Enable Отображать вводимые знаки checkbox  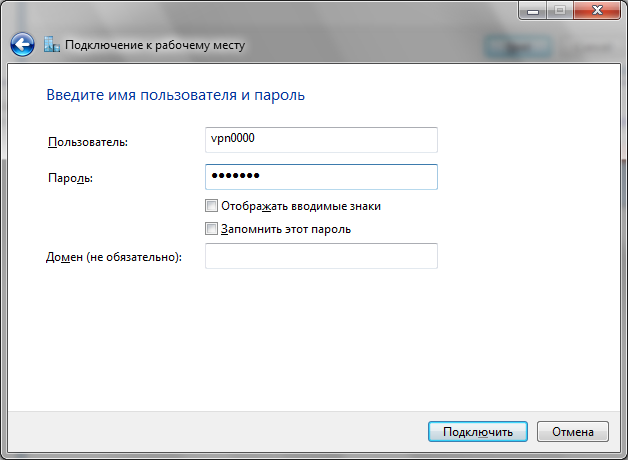point(211,206)
